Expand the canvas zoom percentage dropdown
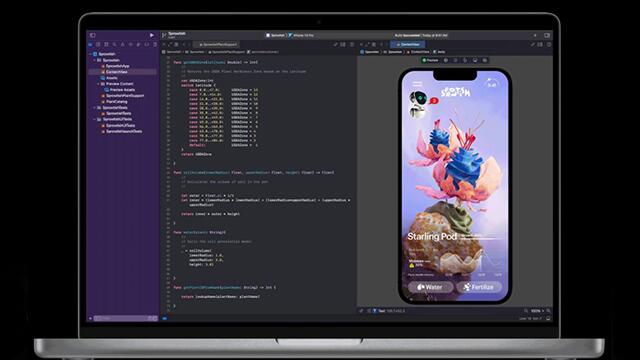640x360 pixels. pyautogui.click(x=537, y=311)
